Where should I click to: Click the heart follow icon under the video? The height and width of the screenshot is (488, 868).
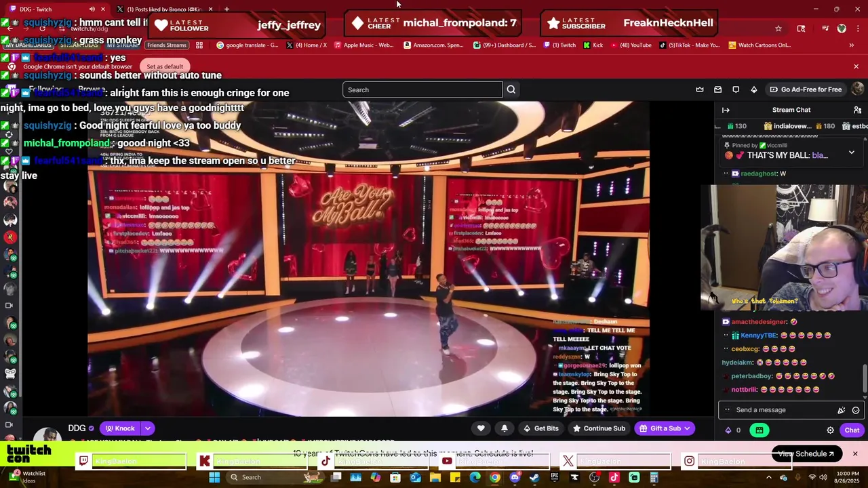point(481,428)
